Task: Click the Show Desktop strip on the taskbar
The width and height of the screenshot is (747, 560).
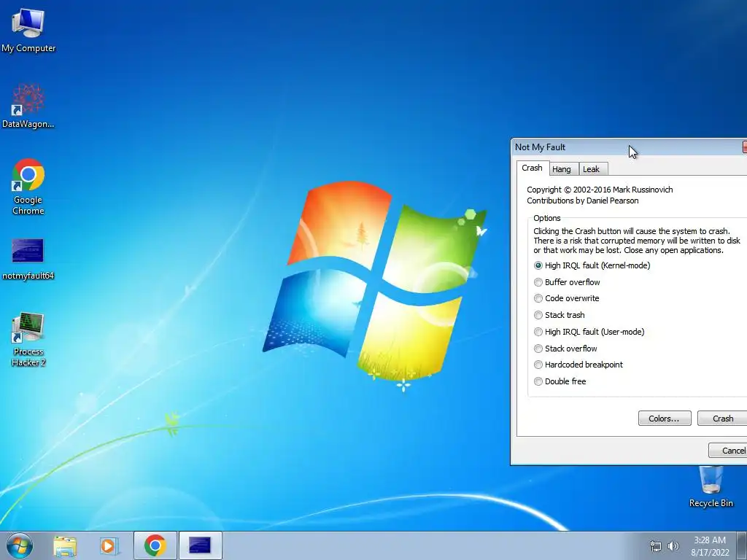Action: (x=742, y=545)
